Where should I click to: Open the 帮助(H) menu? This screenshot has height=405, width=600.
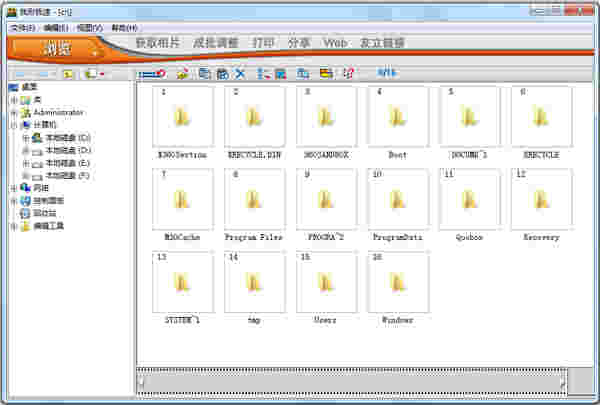[124, 28]
